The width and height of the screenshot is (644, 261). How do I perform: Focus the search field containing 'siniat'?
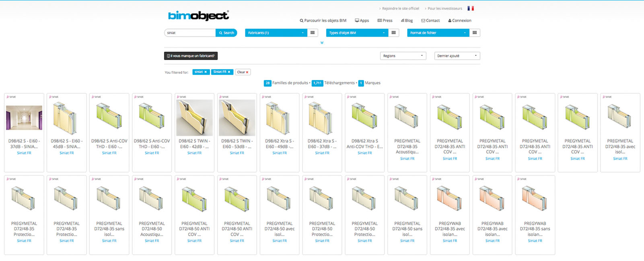click(190, 33)
